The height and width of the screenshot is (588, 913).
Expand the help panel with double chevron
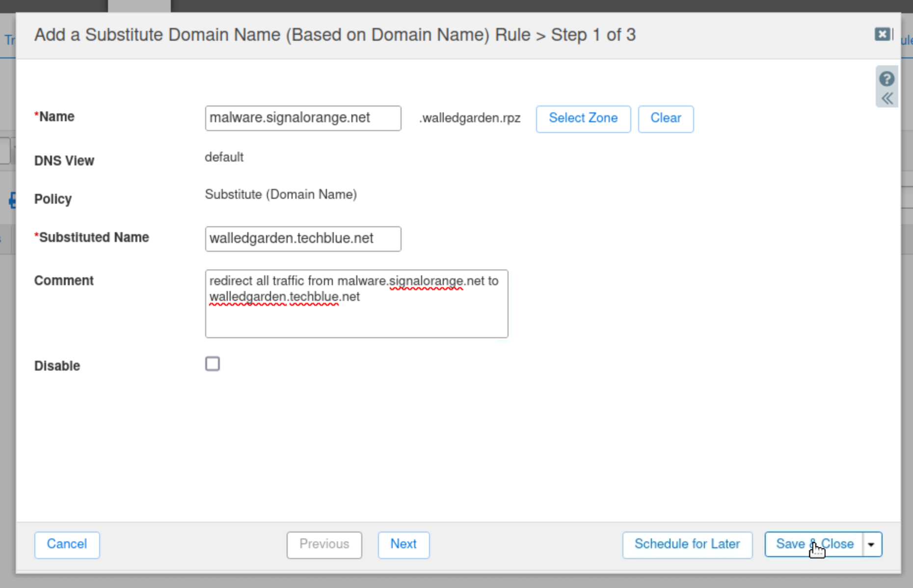click(x=886, y=99)
